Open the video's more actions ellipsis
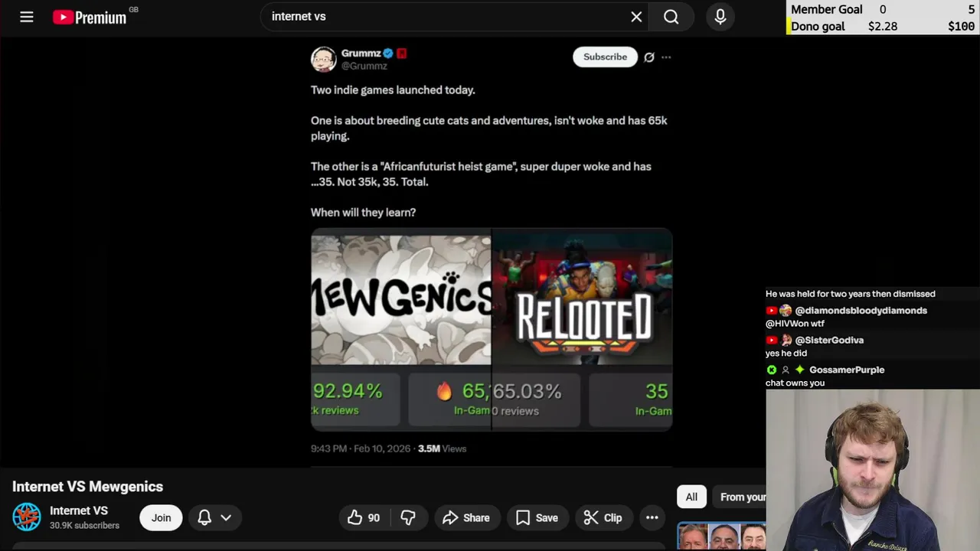 (652, 517)
